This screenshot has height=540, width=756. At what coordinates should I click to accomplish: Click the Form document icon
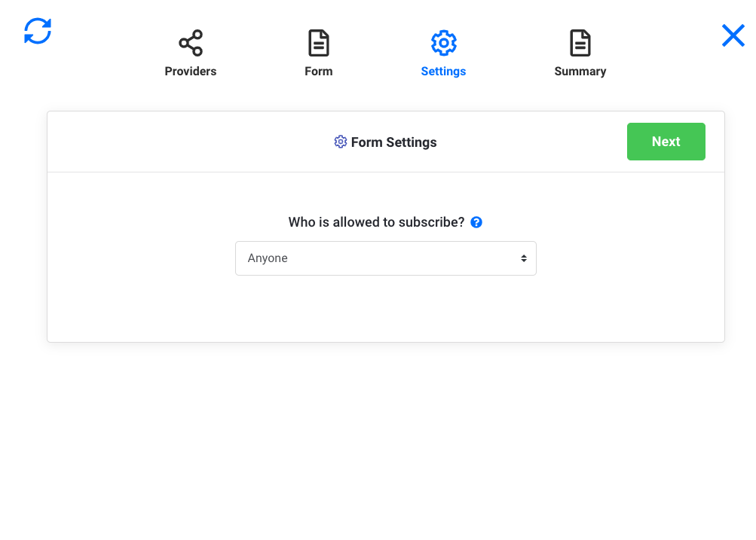[318, 42]
